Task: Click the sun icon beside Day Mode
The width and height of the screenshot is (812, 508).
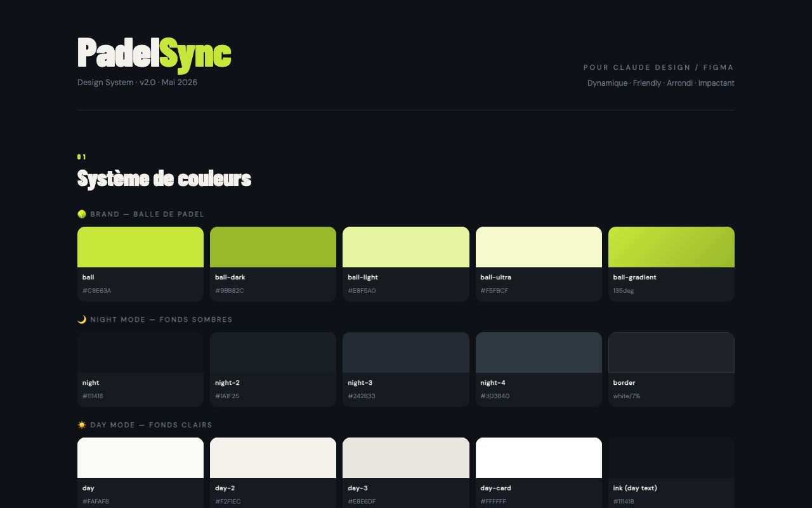Action: pyautogui.click(x=82, y=425)
